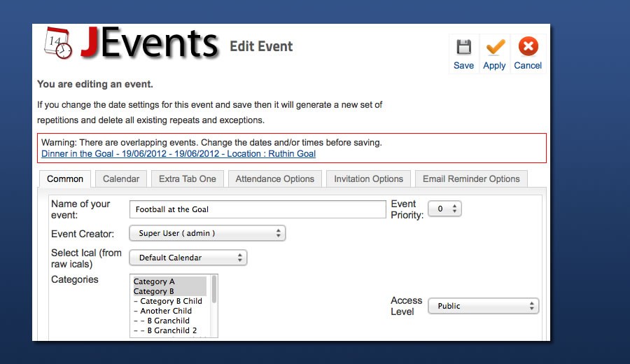Switch to the Common tab
Screen dimensions: 630x364
[x=65, y=179]
